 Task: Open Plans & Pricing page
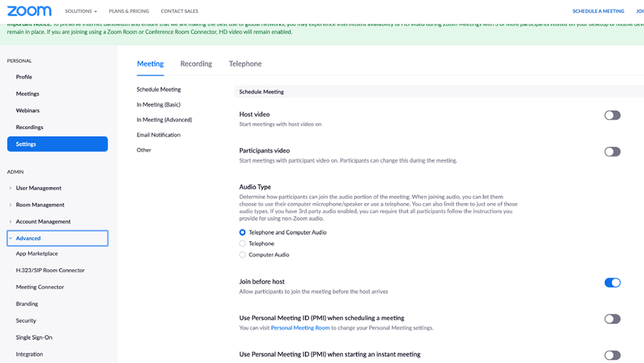pos(128,12)
